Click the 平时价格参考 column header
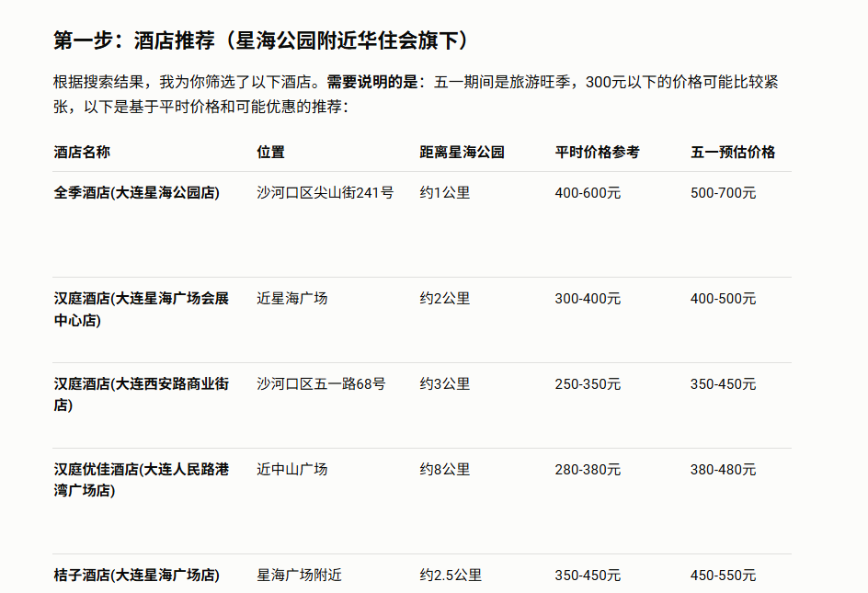Image resolution: width=868 pixels, height=593 pixels. pyautogui.click(x=597, y=152)
